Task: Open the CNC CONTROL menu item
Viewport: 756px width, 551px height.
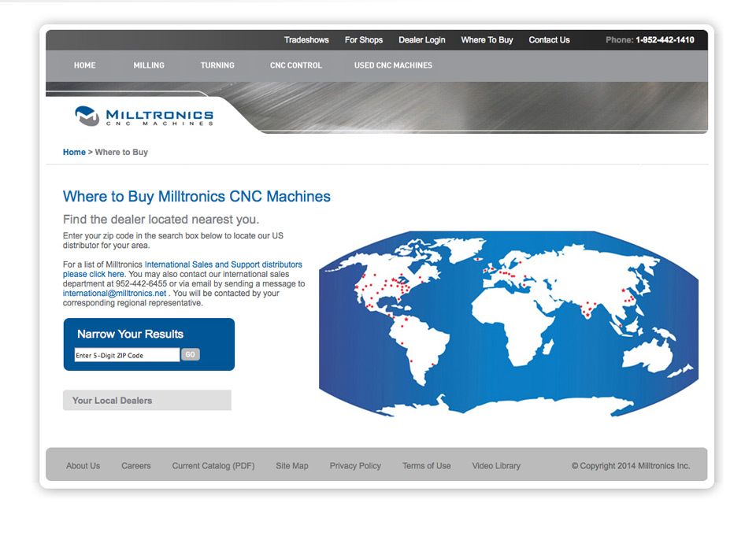Action: 296,65
